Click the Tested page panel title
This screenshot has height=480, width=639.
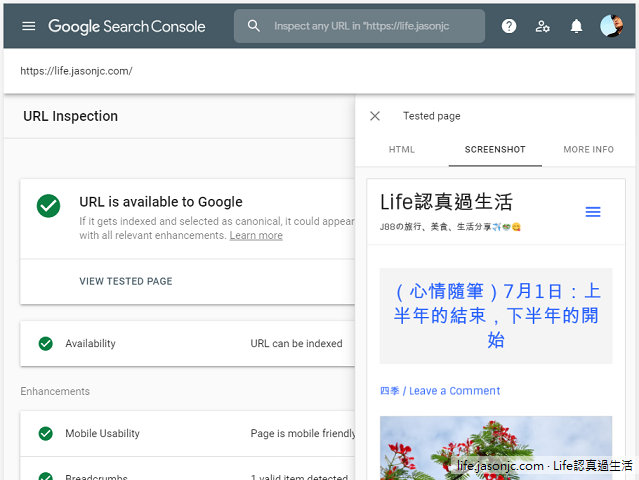432,116
